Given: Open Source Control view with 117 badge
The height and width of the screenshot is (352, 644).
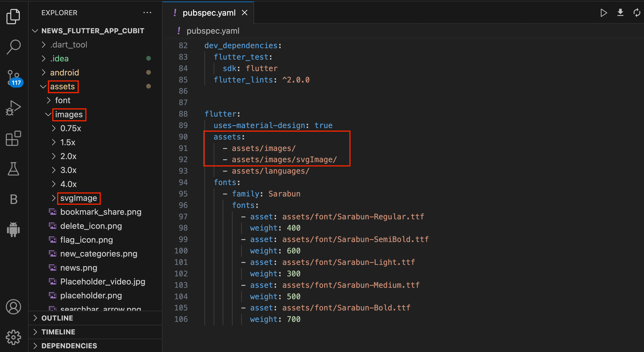Looking at the screenshot, I should [x=13, y=77].
